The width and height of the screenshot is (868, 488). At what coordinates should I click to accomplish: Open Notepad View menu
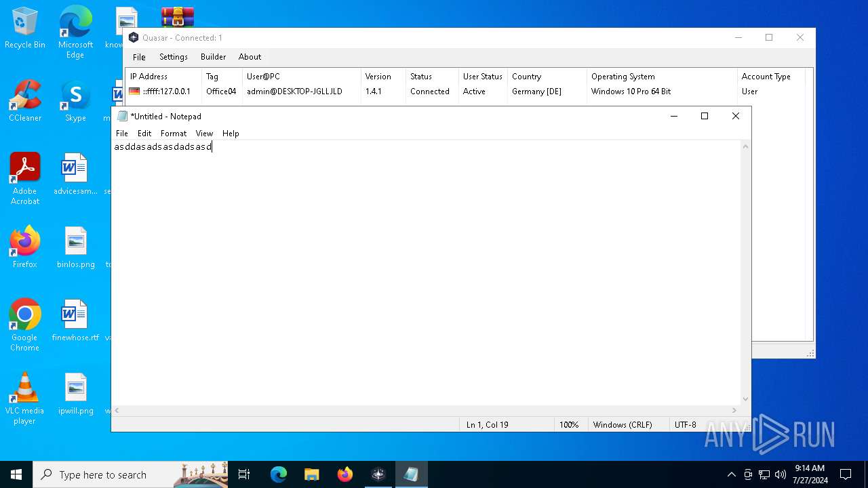point(204,134)
